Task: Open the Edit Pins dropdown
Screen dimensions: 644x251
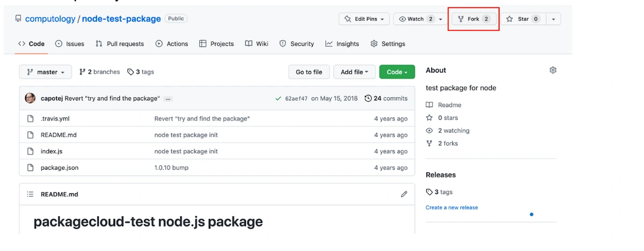Action: [x=364, y=19]
